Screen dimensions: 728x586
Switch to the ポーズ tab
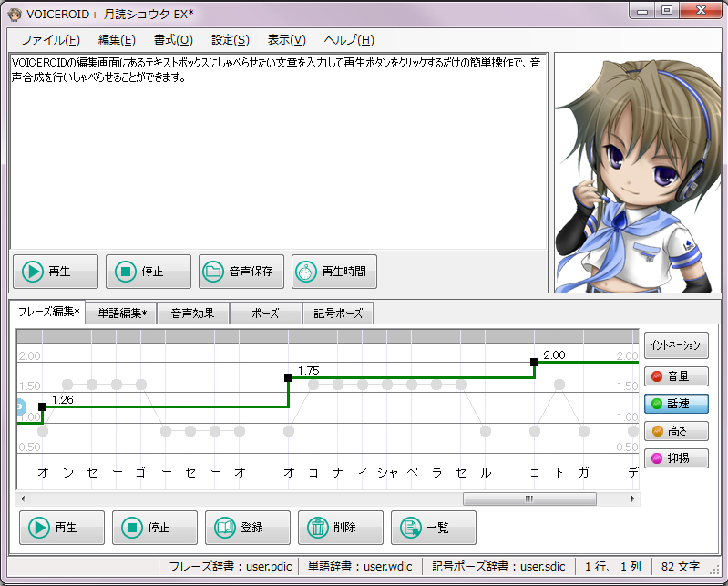click(x=265, y=313)
